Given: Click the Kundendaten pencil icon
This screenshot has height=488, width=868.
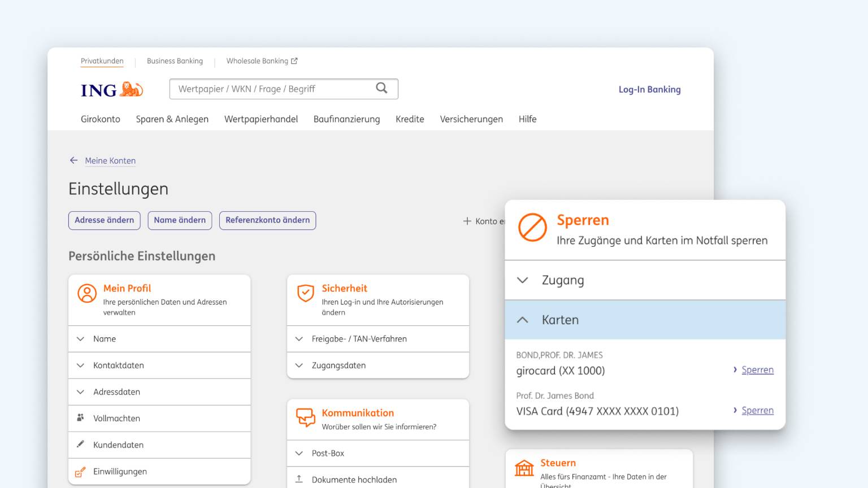Looking at the screenshot, I should (x=80, y=444).
